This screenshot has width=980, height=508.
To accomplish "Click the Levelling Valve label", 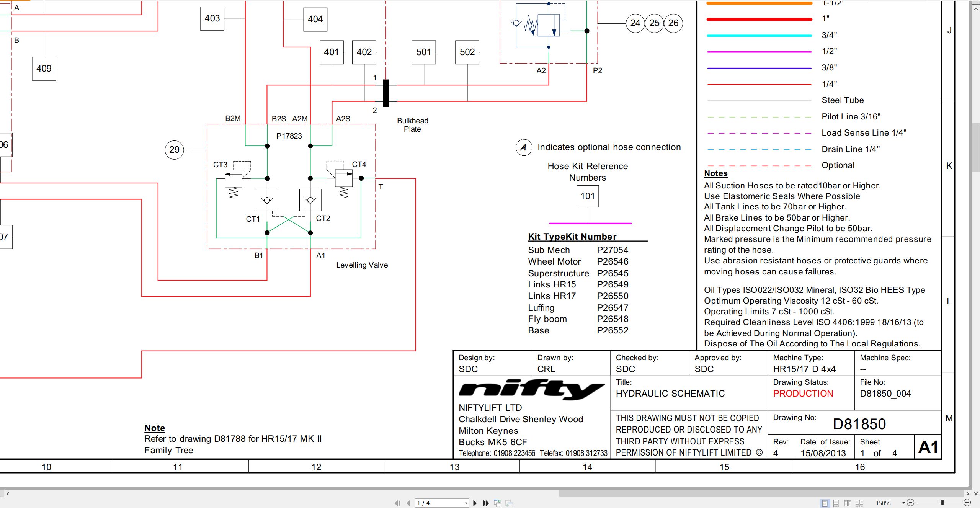I will click(362, 265).
